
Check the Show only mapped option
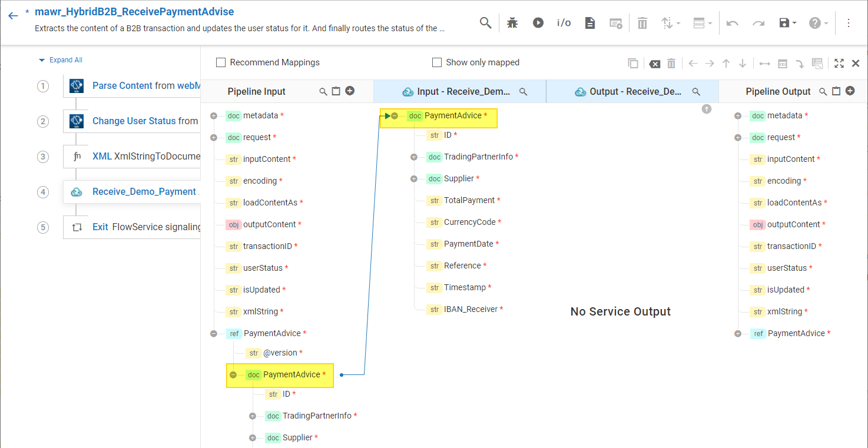pyautogui.click(x=436, y=62)
